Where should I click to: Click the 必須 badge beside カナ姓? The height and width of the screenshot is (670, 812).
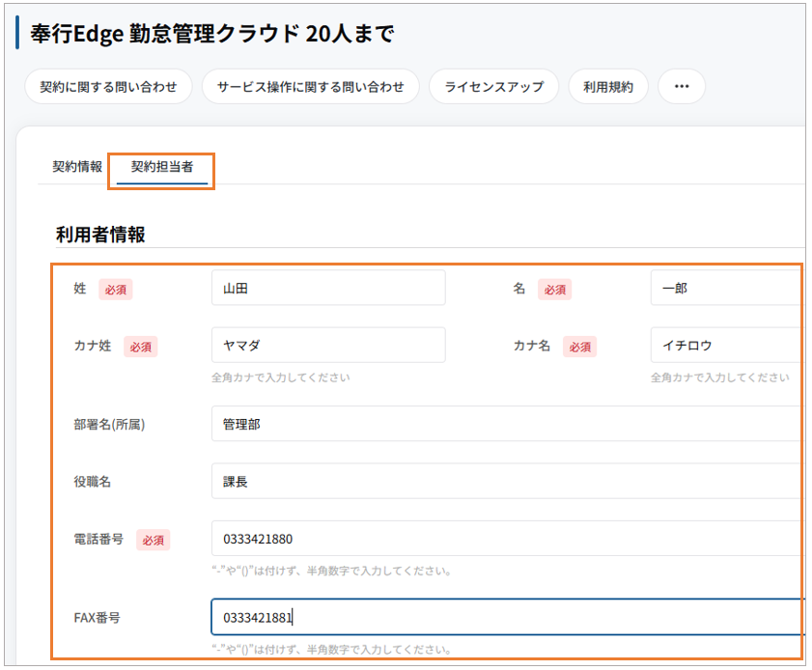click(140, 347)
